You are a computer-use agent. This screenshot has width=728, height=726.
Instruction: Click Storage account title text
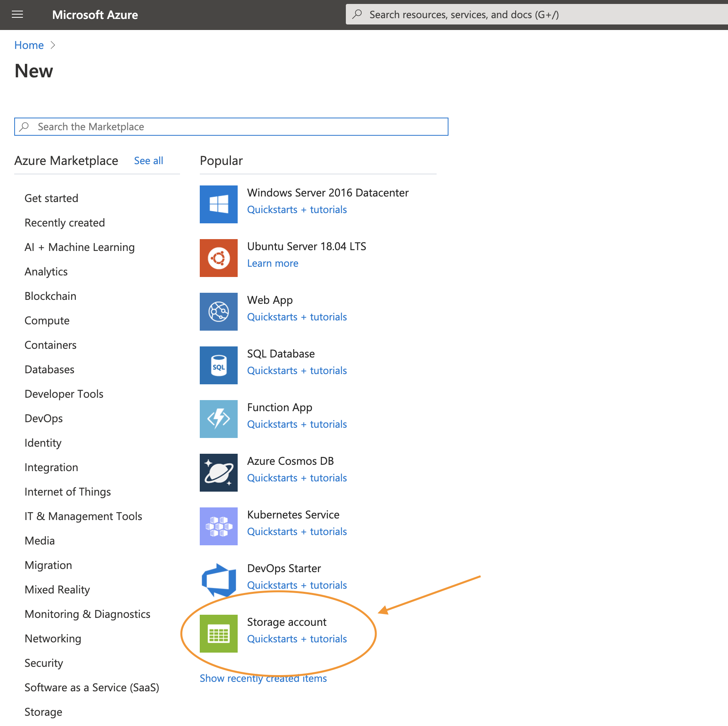click(x=287, y=622)
